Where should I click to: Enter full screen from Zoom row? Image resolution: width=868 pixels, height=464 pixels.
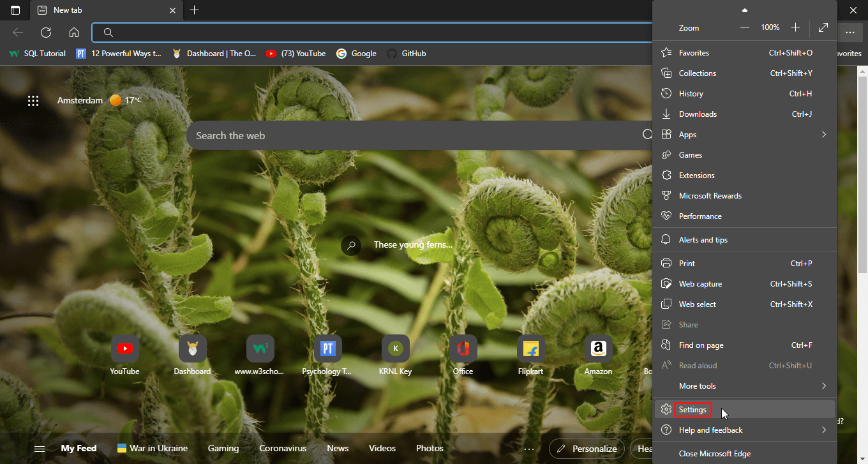[x=823, y=28]
